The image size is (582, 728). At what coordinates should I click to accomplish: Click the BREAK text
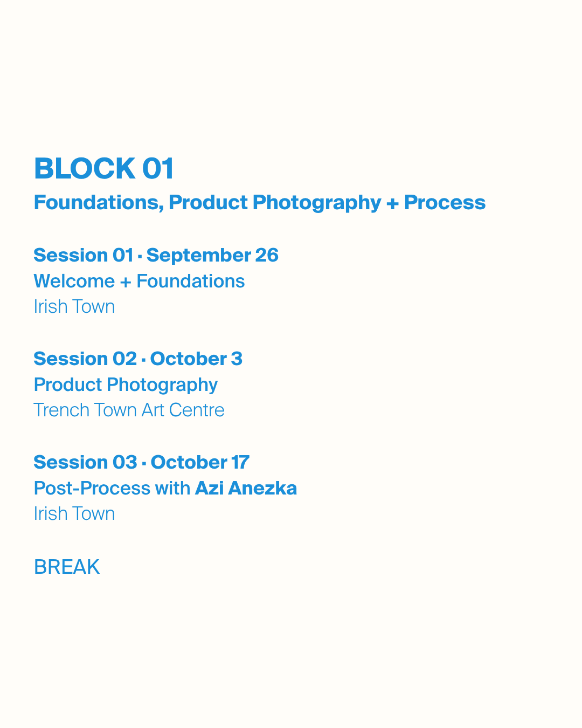67,567
